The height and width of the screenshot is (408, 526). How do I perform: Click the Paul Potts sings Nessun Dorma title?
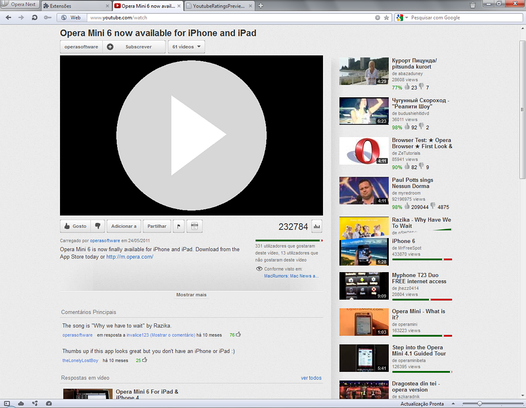(412, 183)
